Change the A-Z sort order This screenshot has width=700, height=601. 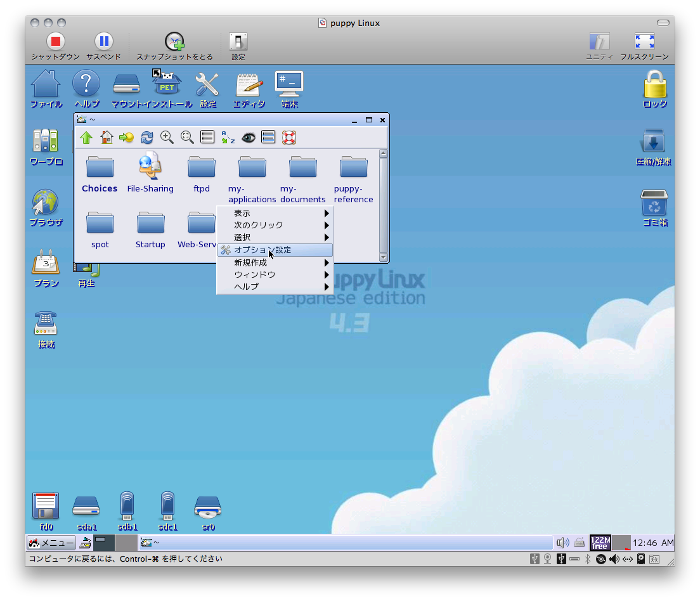(228, 138)
